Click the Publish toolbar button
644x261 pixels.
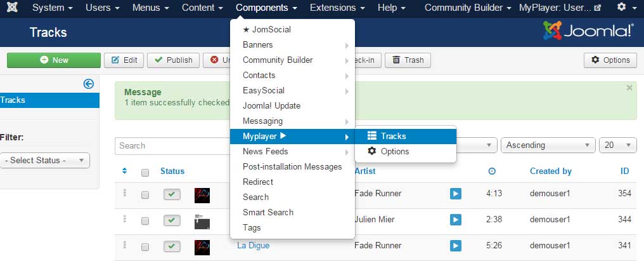click(x=173, y=60)
